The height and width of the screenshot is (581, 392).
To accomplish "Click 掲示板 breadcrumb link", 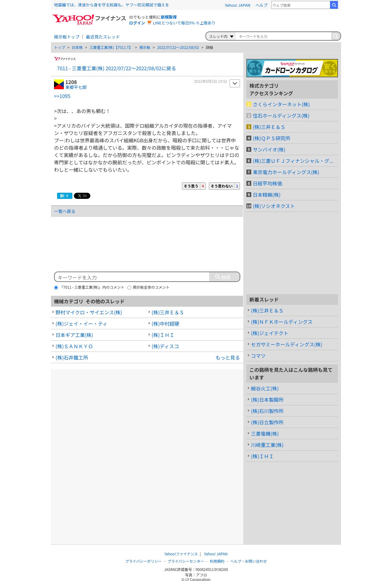I will pos(145,48).
